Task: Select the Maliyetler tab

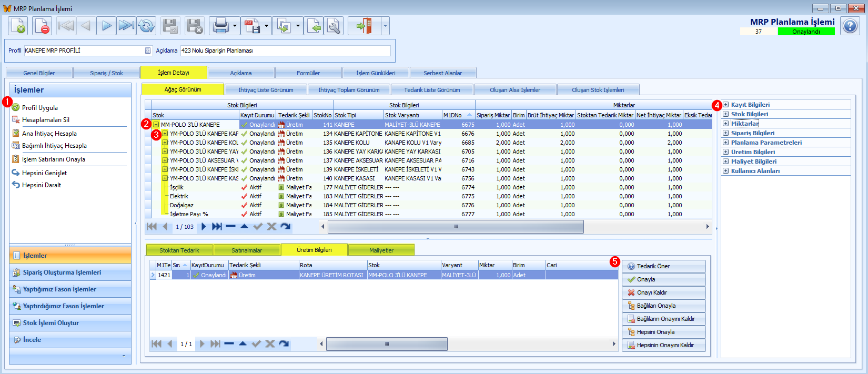Action: click(x=381, y=250)
